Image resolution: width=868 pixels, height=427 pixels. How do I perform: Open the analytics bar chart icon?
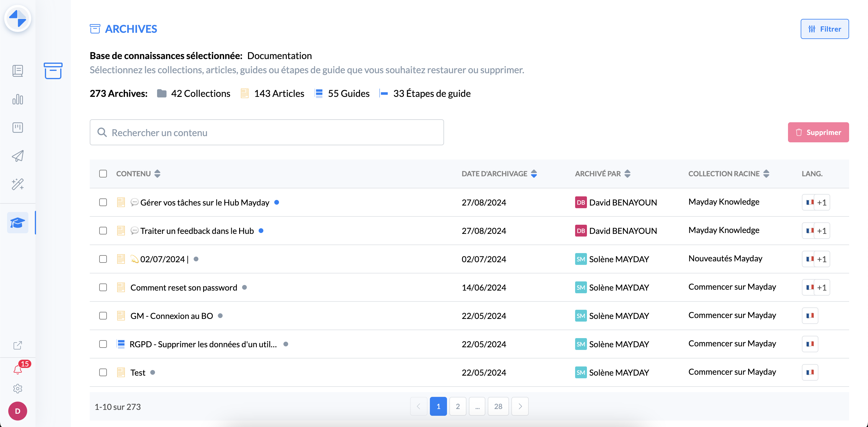coord(17,99)
